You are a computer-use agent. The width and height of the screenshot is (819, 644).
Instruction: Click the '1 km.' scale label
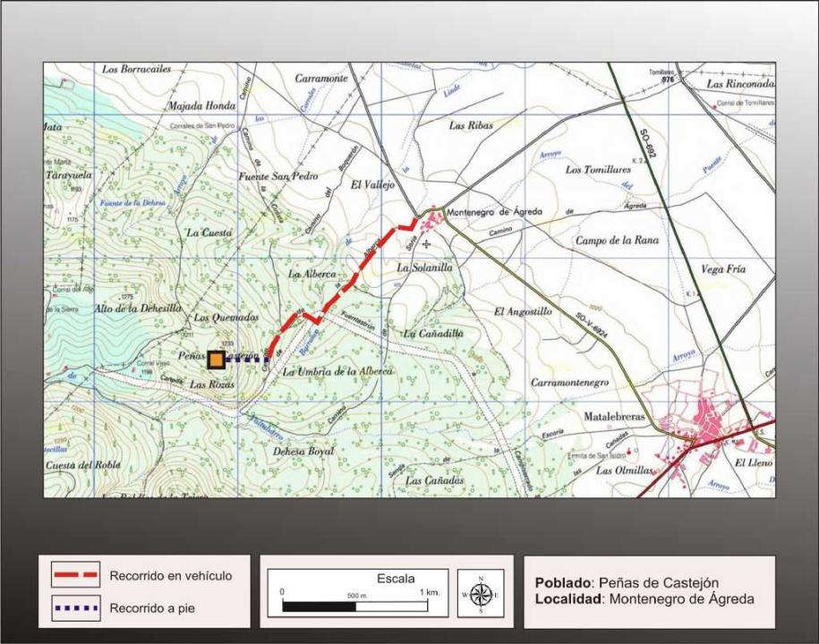430,592
